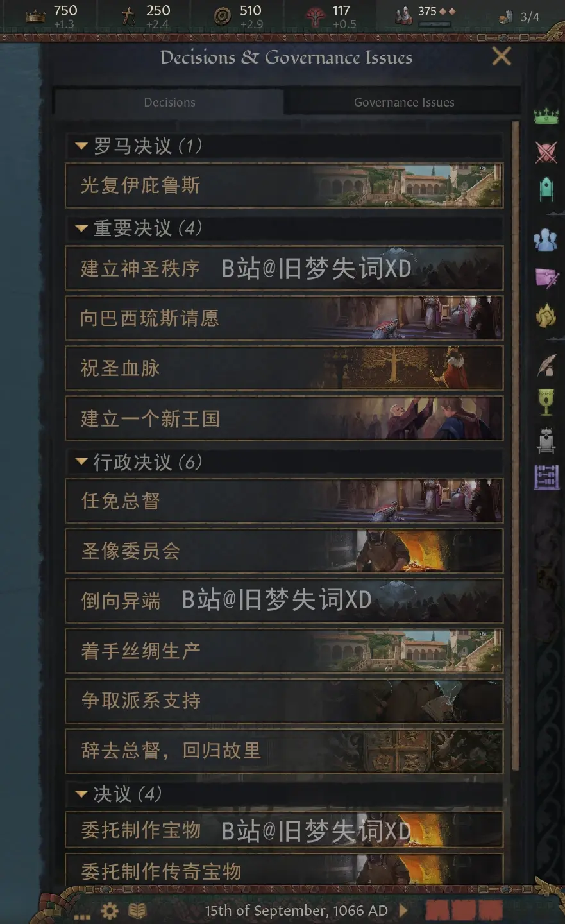Switch to the Decisions tab
The image size is (565, 924).
pos(169,102)
